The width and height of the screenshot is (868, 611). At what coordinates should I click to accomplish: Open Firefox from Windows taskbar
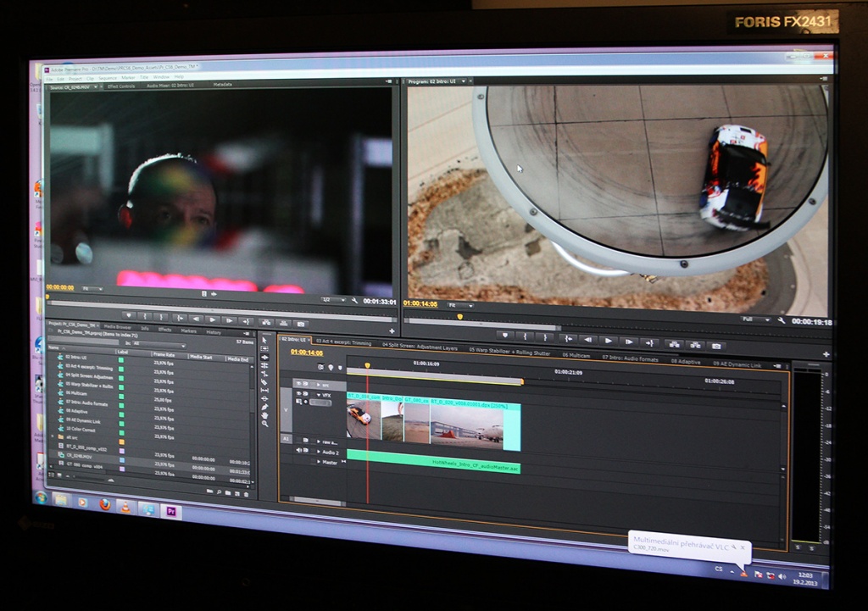(104, 504)
